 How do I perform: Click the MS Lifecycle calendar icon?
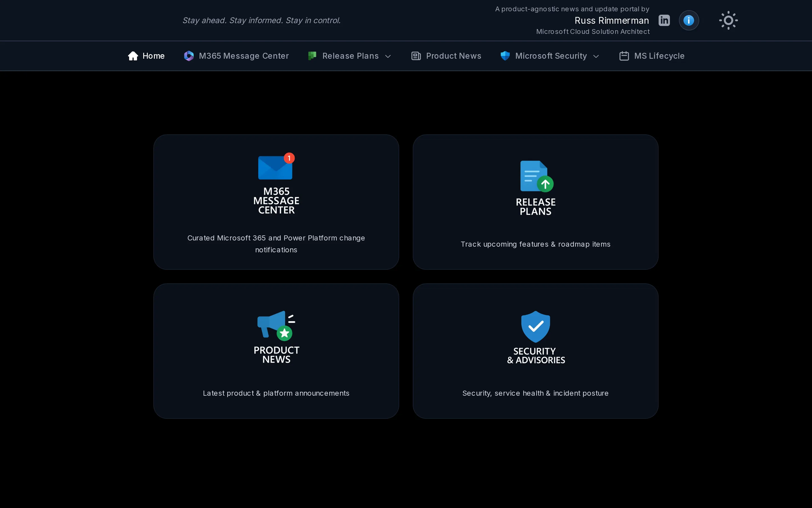pos(624,56)
